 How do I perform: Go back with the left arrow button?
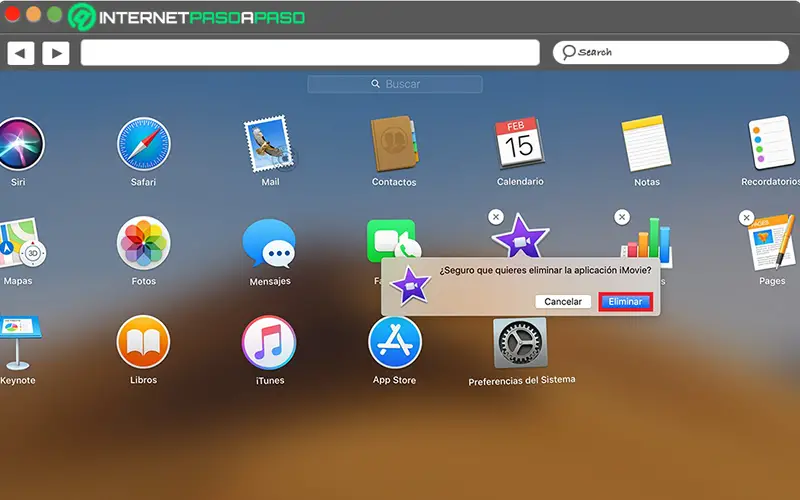[x=21, y=53]
